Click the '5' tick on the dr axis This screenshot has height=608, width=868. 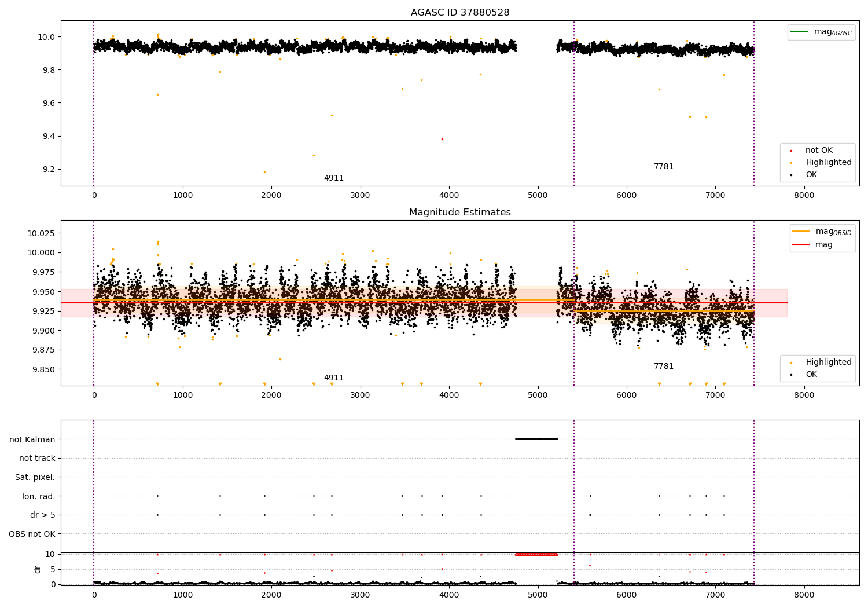point(53,569)
